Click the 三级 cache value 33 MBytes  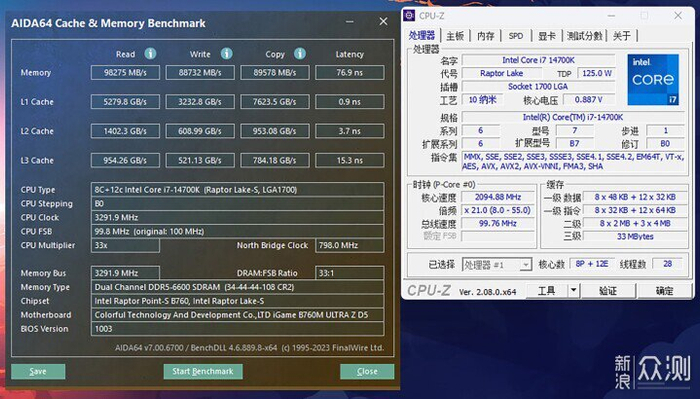coord(635,237)
